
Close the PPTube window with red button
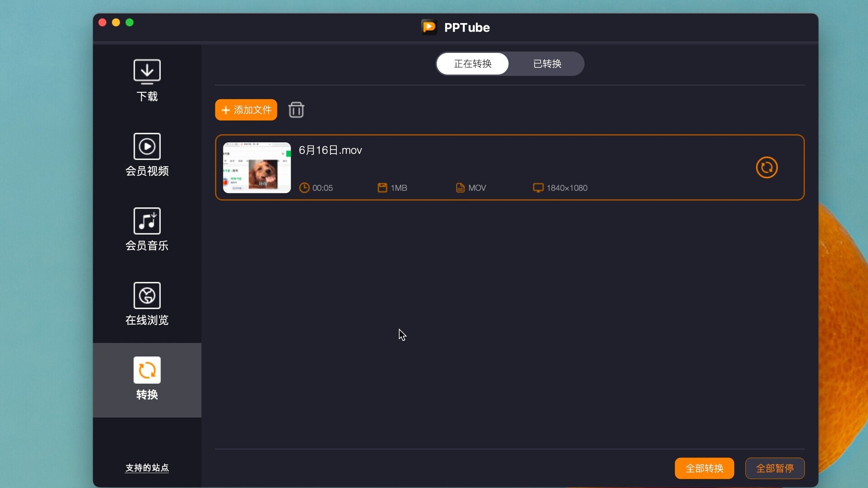[103, 23]
